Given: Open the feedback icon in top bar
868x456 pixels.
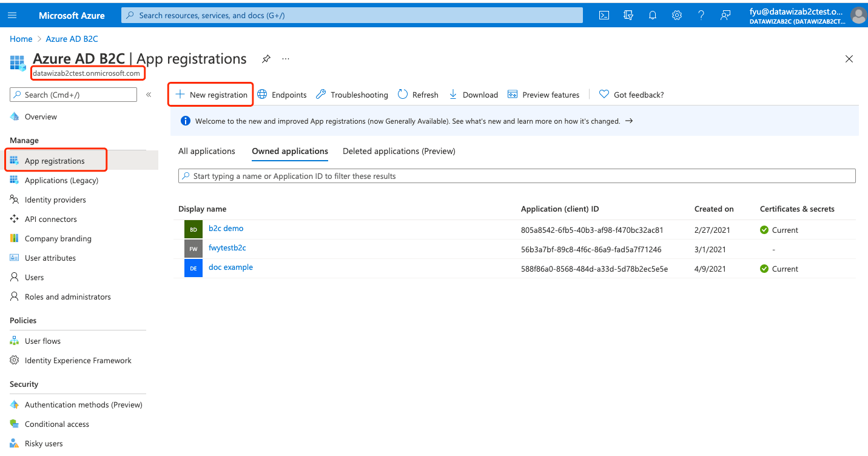Looking at the screenshot, I should (x=725, y=15).
